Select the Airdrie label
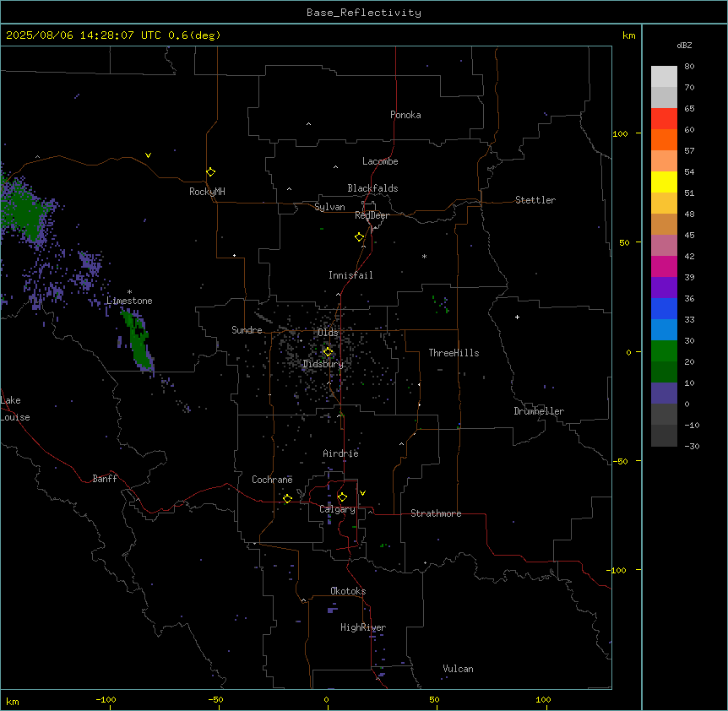The image size is (728, 711). [340, 453]
